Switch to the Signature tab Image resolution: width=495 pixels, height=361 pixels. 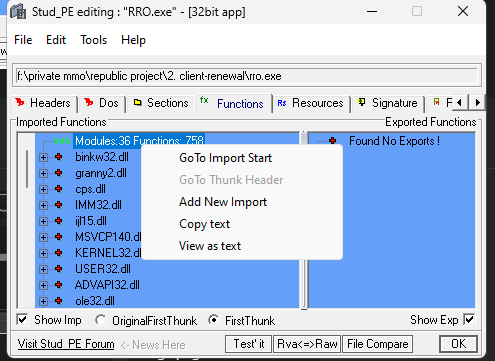tap(388, 103)
